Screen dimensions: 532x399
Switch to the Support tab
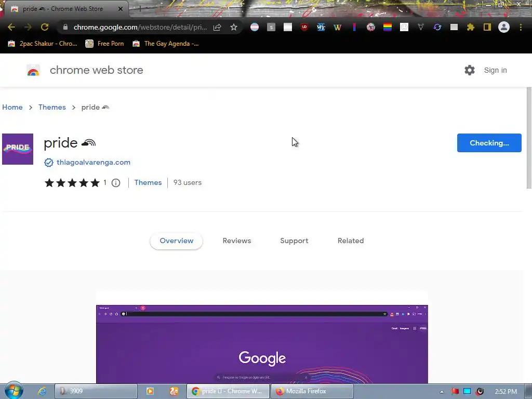pyautogui.click(x=294, y=241)
